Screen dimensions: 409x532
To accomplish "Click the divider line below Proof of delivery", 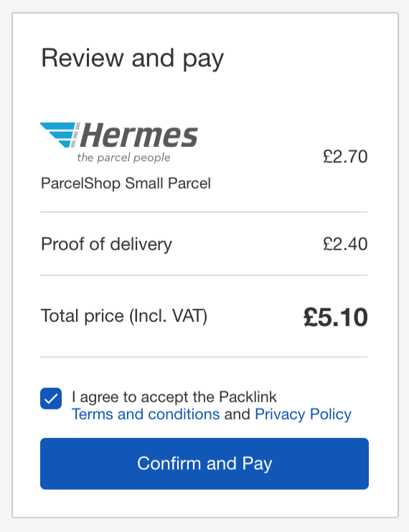I will [204, 275].
